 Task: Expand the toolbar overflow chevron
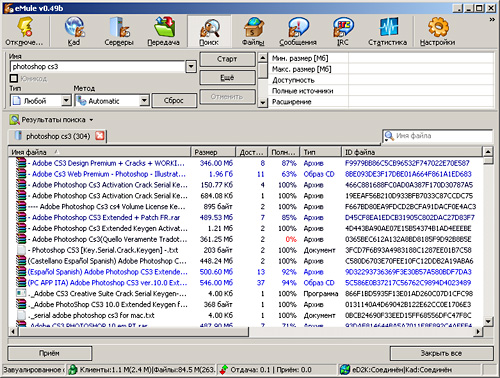pos(492,20)
